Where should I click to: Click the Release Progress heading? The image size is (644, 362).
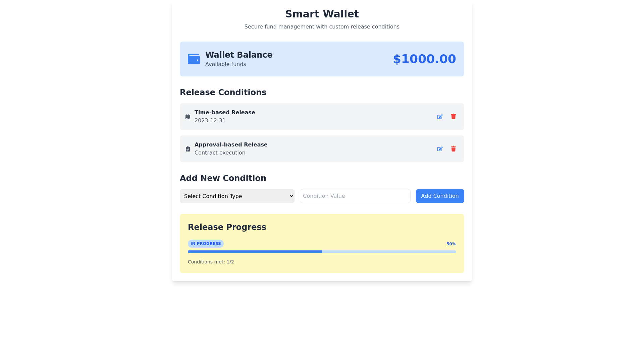(227, 227)
